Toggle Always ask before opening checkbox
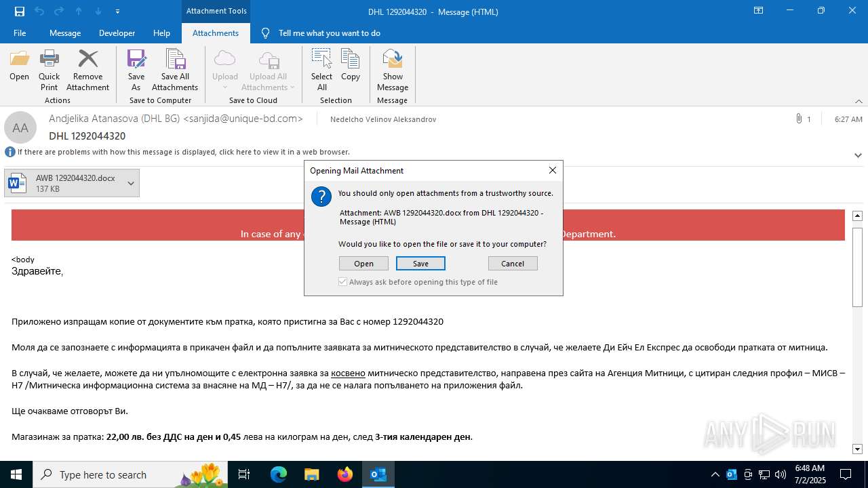The height and width of the screenshot is (488, 868). click(x=343, y=282)
